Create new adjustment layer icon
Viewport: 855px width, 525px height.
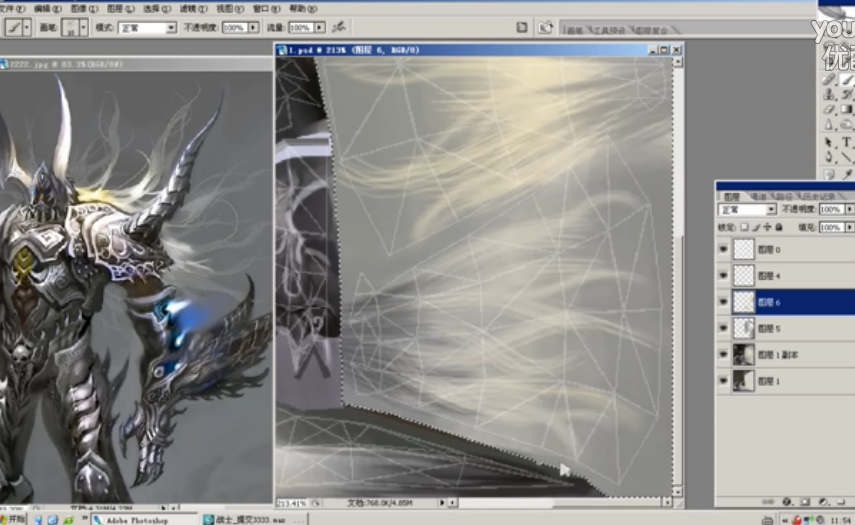point(823,502)
